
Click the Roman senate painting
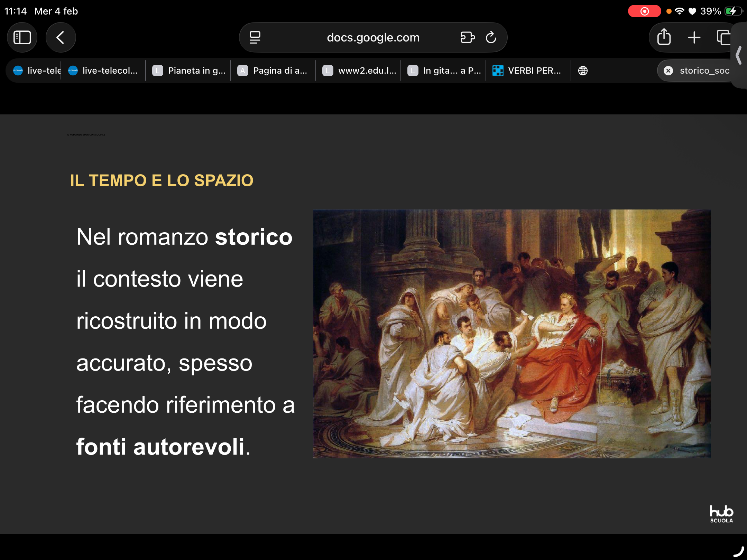(x=511, y=334)
